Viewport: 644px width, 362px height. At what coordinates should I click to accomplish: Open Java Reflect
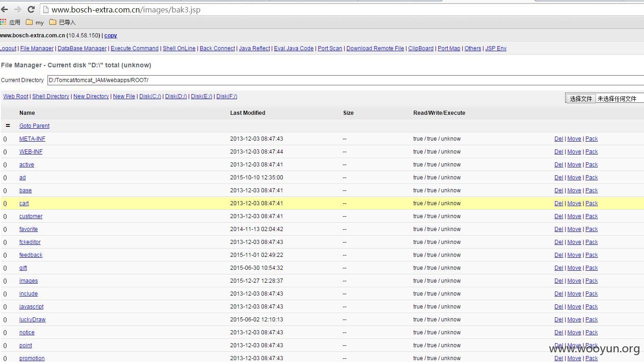click(254, 48)
